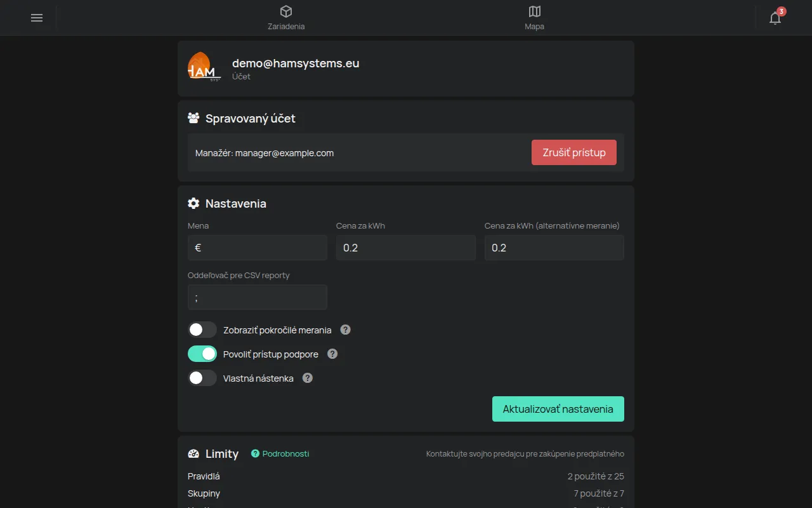This screenshot has width=812, height=508.
Task: Click the Spravovaný účet users icon
Action: (x=193, y=118)
